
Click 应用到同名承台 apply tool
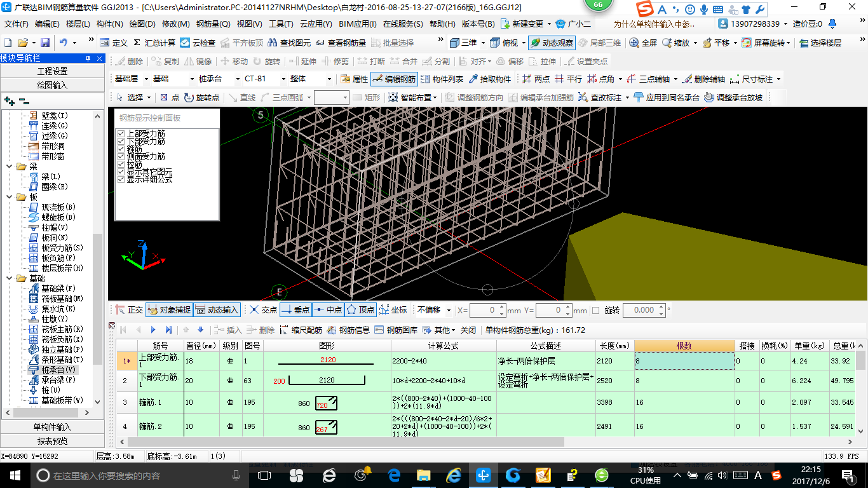click(x=666, y=97)
